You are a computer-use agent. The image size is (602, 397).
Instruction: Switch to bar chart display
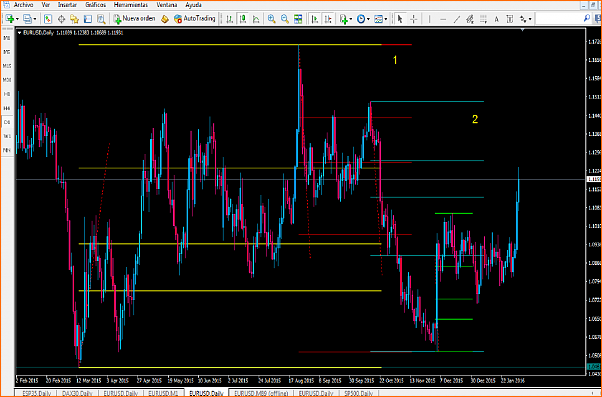(230, 19)
